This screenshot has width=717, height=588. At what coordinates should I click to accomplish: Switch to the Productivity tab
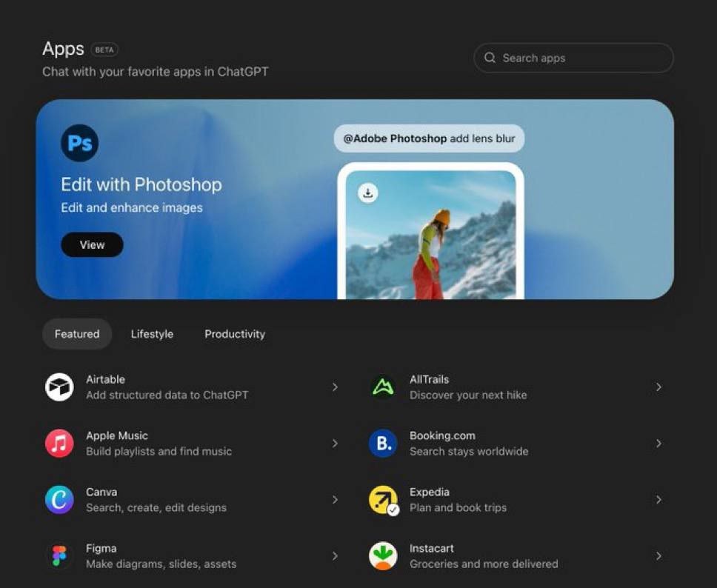pyautogui.click(x=235, y=334)
